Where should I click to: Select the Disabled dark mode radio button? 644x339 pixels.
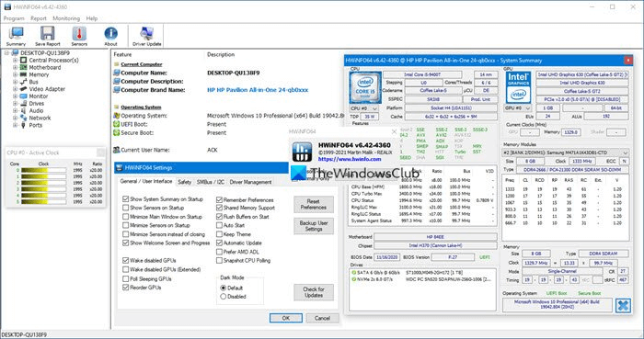[224, 297]
